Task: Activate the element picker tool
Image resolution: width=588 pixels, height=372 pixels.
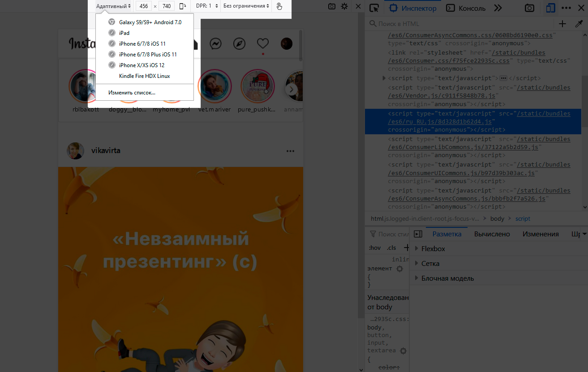Action: (374, 8)
